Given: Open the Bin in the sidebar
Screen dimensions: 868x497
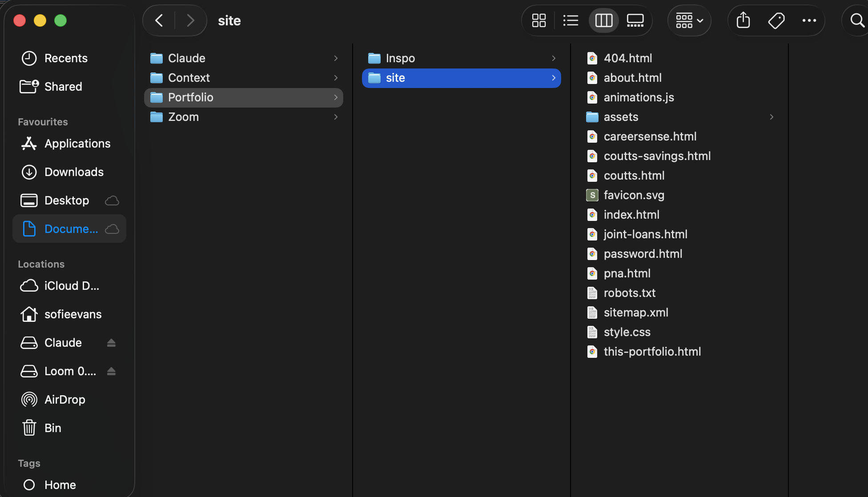Looking at the screenshot, I should (x=69, y=428).
